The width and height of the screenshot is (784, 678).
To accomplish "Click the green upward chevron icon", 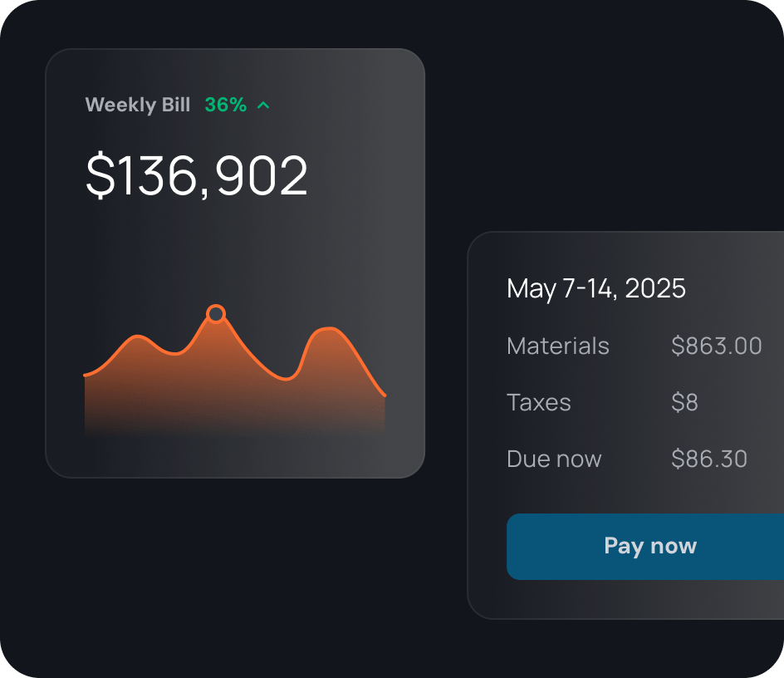I will point(263,106).
